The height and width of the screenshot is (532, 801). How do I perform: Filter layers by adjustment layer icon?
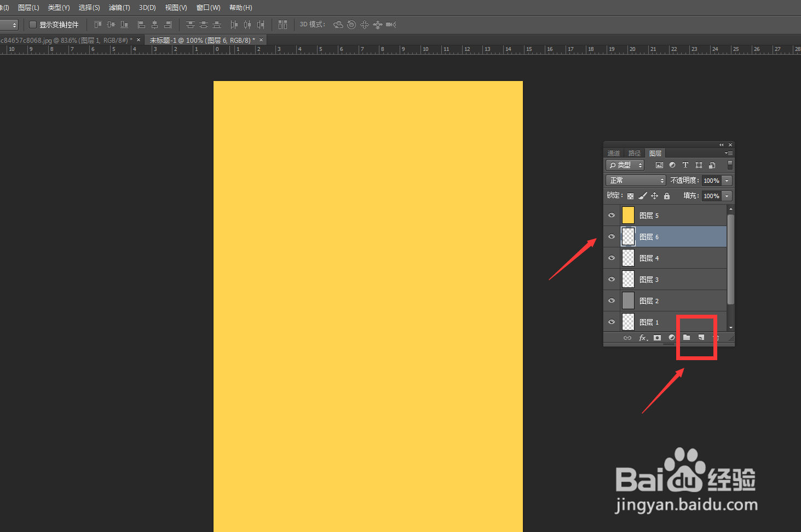[x=672, y=165]
